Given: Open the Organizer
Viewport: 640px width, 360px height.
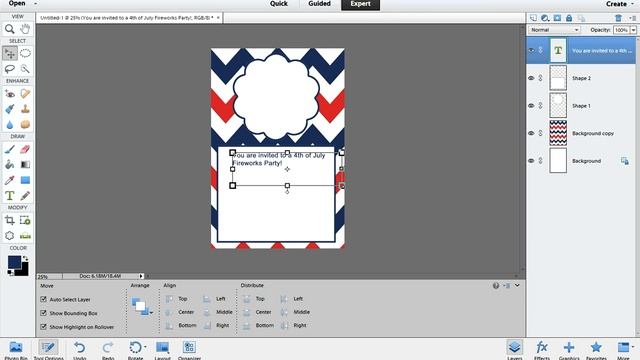Looking at the screenshot, I should [x=189, y=350].
